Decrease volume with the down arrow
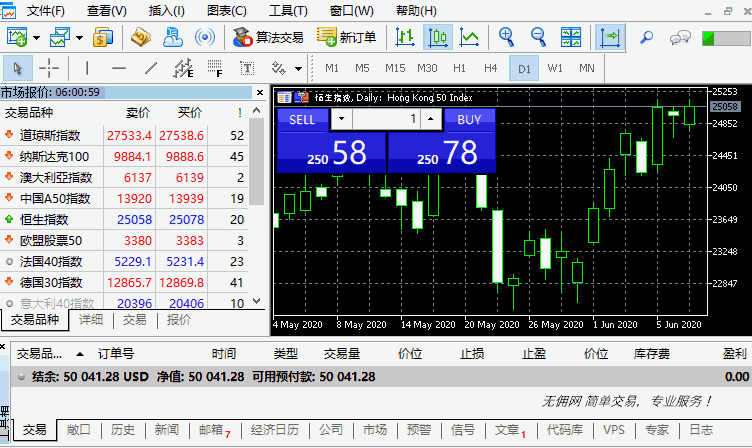The image size is (752, 448). [341, 119]
